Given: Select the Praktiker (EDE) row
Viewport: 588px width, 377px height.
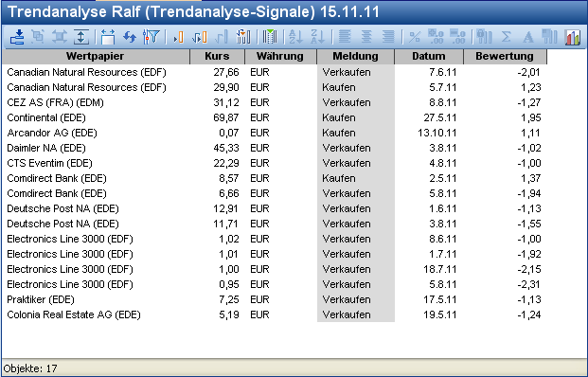Looking at the screenshot, I should (275, 299).
